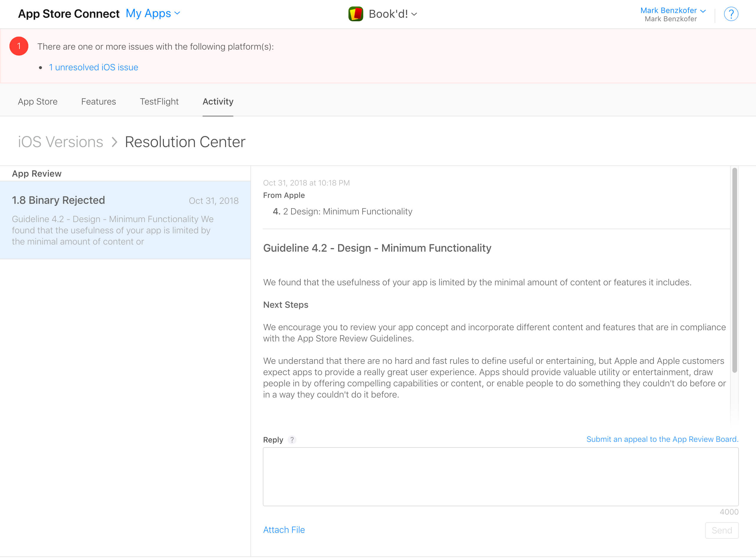The height and width of the screenshot is (560, 756).
Task: Click the 'From Apple' label
Action: click(x=284, y=195)
